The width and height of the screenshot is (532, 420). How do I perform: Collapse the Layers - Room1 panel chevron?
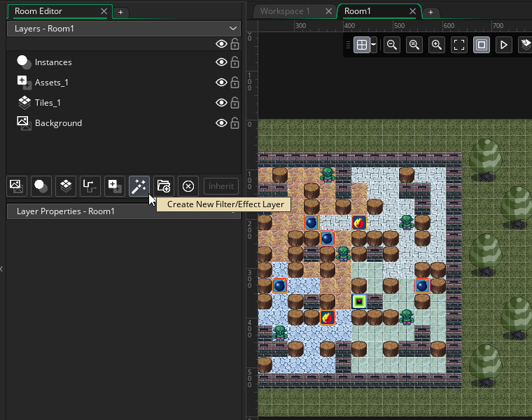point(232,29)
